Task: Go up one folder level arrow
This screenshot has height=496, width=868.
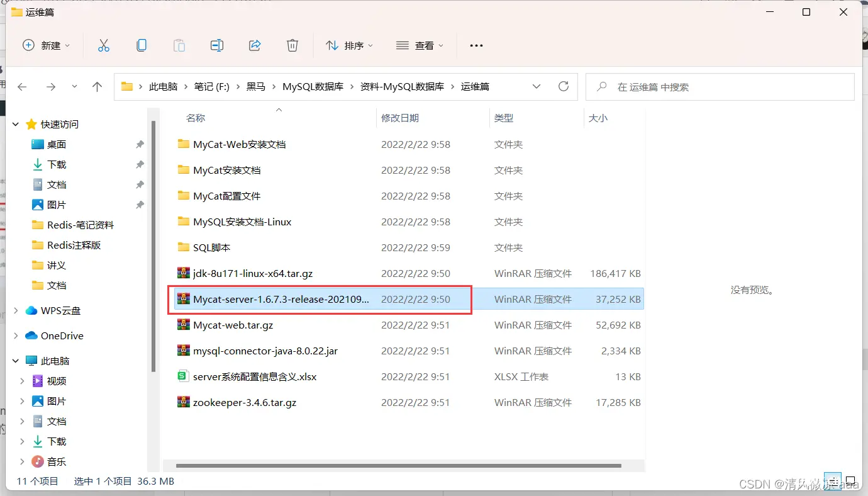Action: pyautogui.click(x=97, y=87)
